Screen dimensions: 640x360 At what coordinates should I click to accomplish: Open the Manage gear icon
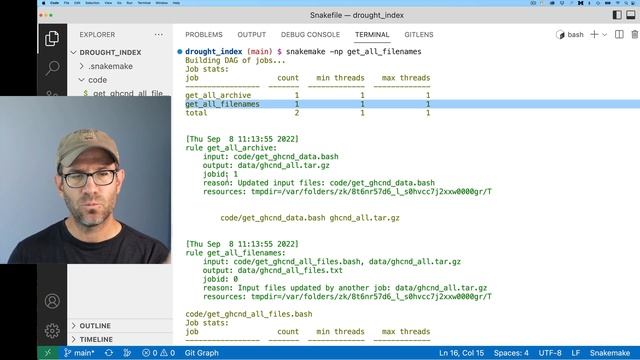[52, 331]
